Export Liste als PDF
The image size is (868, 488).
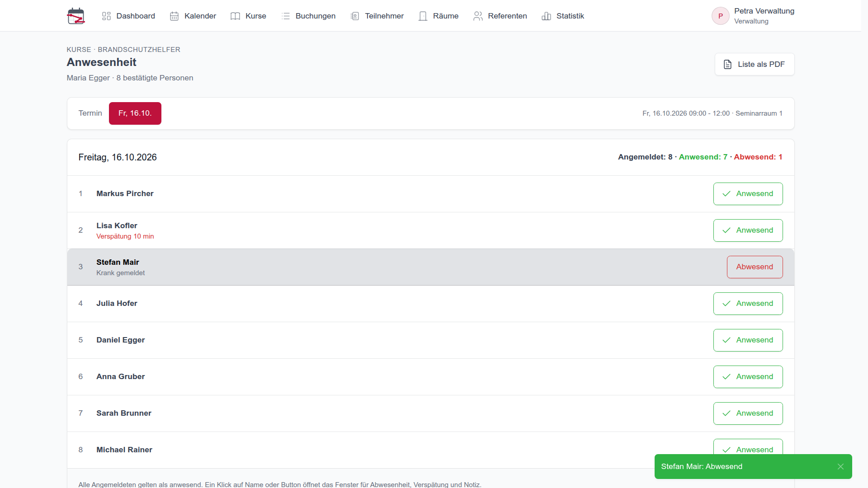(754, 64)
